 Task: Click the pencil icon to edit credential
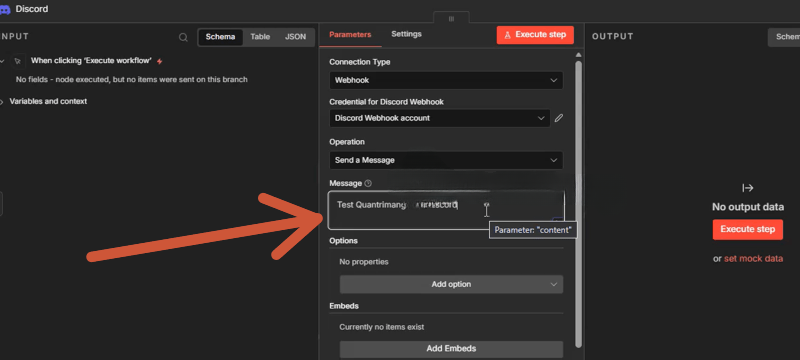(x=559, y=118)
